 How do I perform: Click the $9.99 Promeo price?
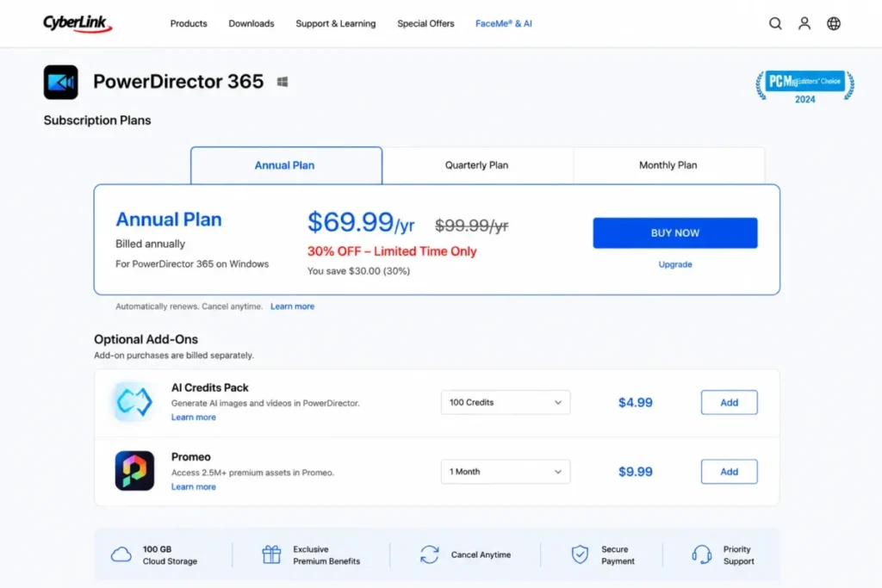(x=636, y=472)
